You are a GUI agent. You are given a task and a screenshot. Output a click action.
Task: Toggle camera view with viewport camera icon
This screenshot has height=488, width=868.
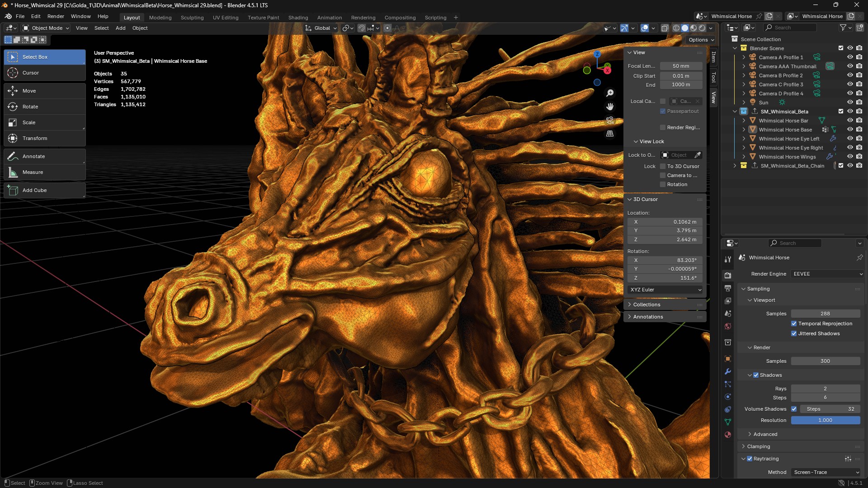click(x=610, y=120)
